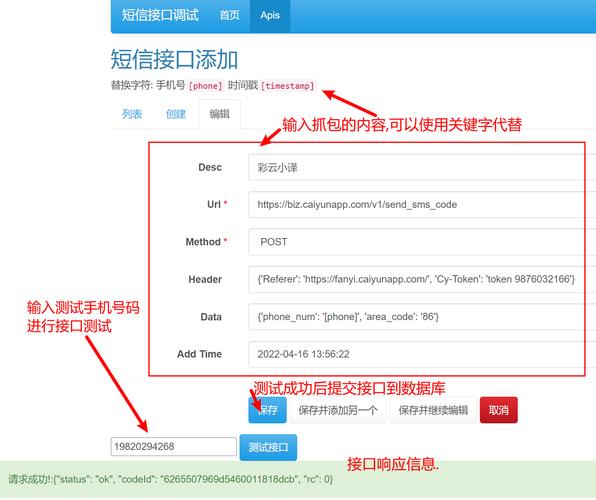Click the Data input field
The width and height of the screenshot is (596, 500).
[x=422, y=317]
